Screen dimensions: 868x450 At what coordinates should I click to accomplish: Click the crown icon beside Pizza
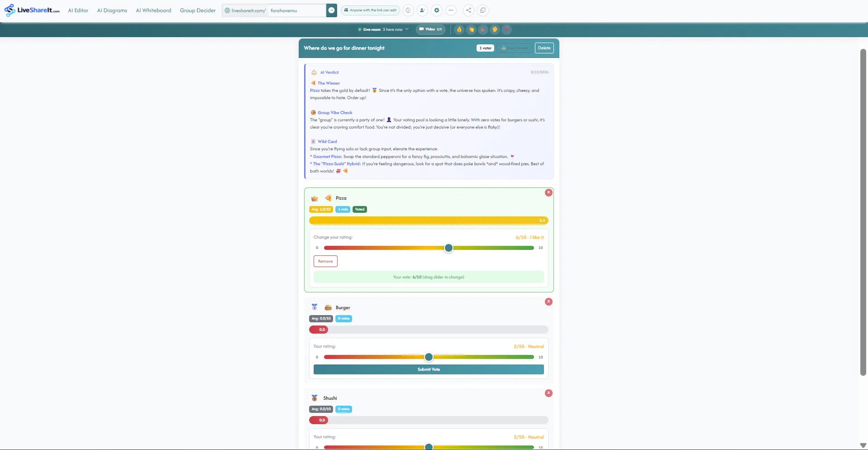click(315, 198)
